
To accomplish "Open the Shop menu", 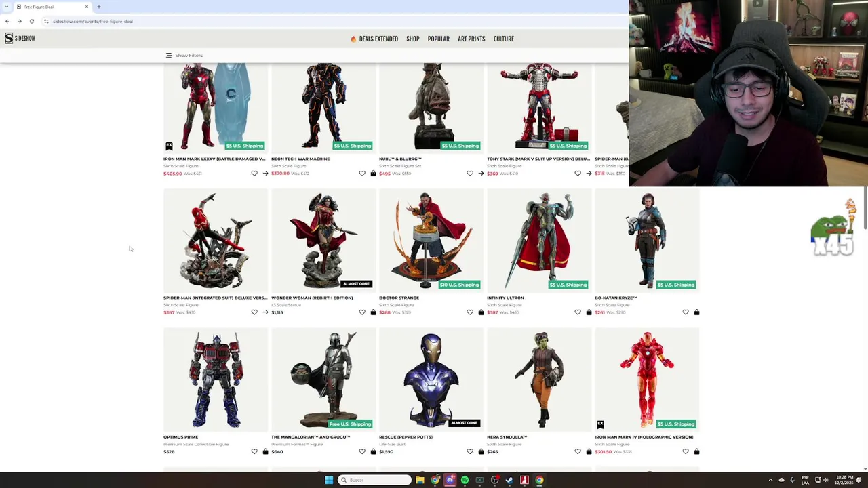I will [x=413, y=39].
